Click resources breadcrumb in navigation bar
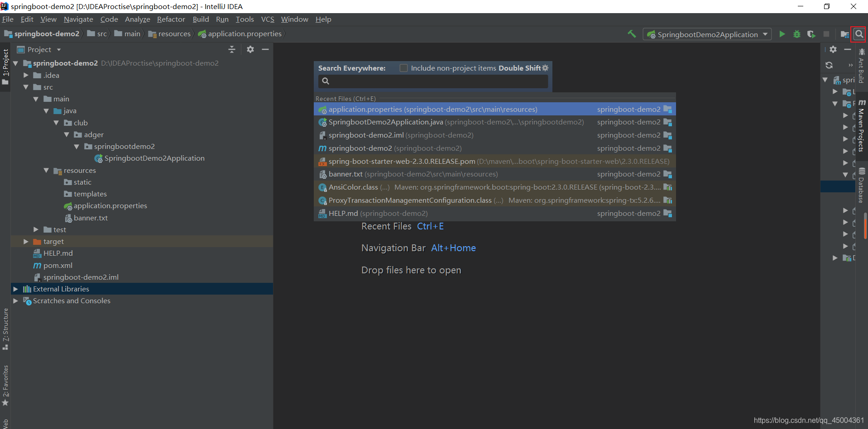Image resolution: width=868 pixels, height=429 pixels. click(169, 34)
